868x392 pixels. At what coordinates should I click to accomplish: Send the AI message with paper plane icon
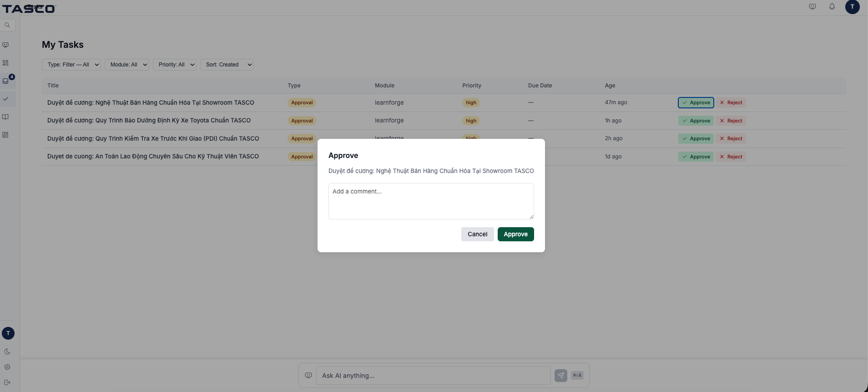tap(561, 376)
